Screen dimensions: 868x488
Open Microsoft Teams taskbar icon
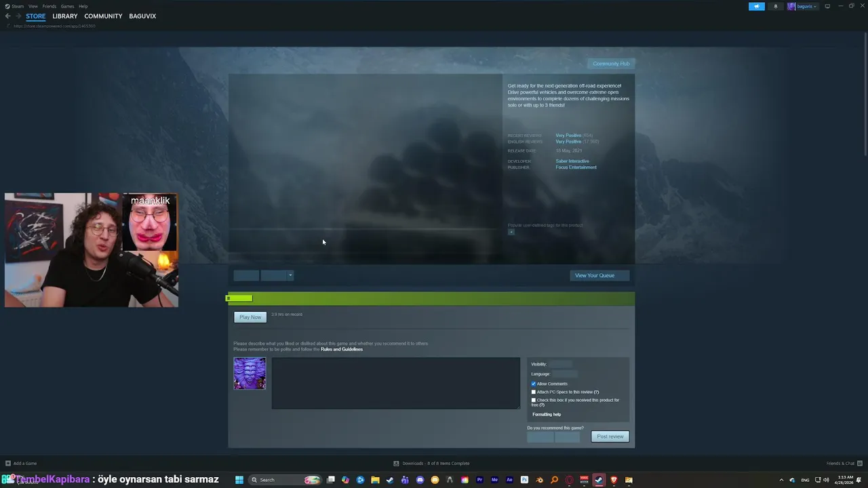tap(405, 480)
